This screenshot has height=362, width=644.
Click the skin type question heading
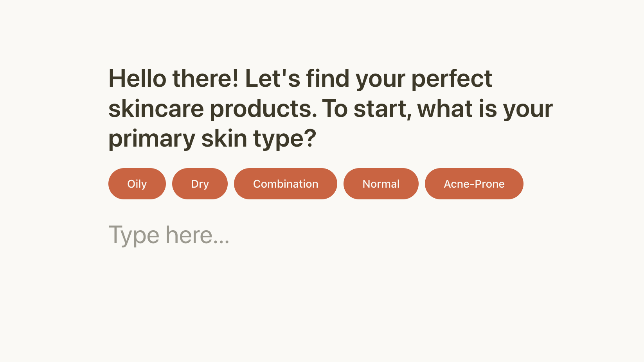tap(330, 108)
